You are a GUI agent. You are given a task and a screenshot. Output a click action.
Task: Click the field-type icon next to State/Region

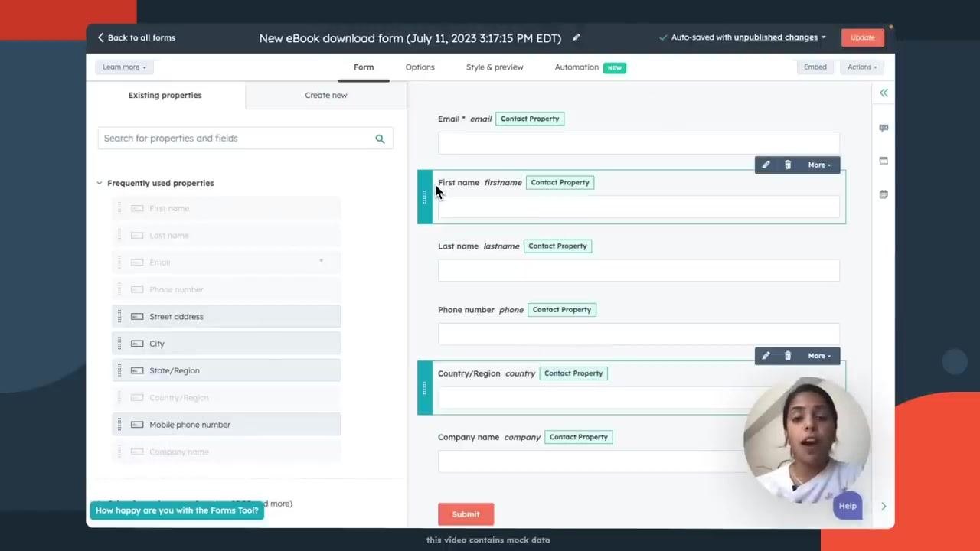[137, 370]
